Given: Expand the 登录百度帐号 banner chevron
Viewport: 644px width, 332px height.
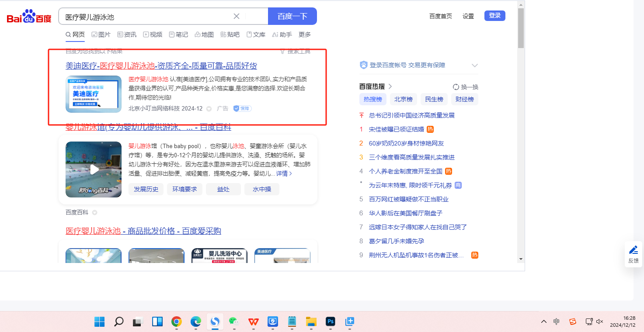Looking at the screenshot, I should pos(475,66).
